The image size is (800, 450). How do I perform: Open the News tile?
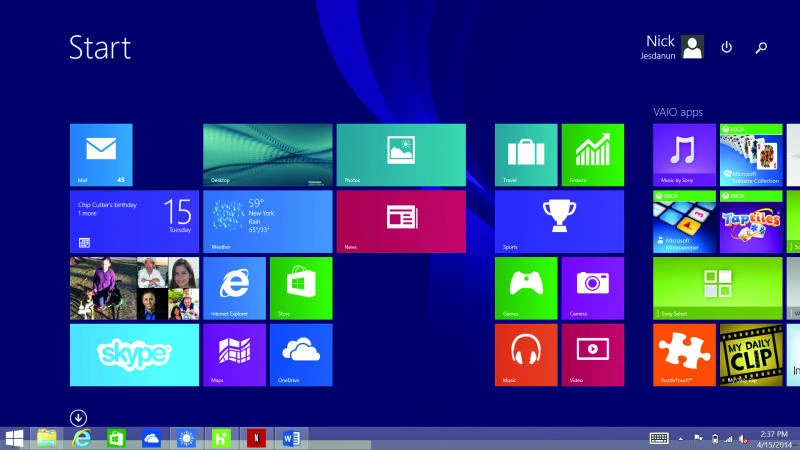401,221
